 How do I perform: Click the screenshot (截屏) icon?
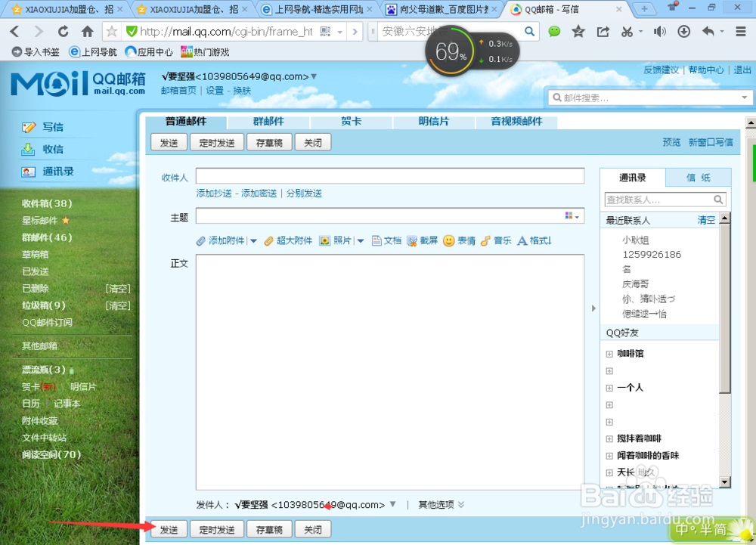pos(412,241)
